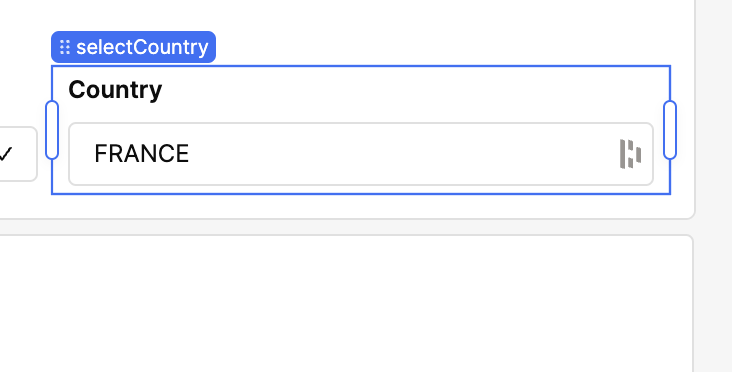
Task: Open the Country dropdown showing FRANCE
Action: tap(361, 154)
